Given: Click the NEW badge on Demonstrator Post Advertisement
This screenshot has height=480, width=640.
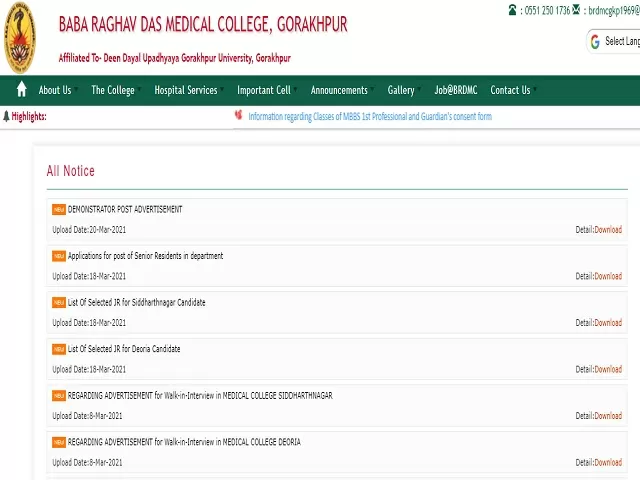Looking at the screenshot, I should click(x=59, y=209).
